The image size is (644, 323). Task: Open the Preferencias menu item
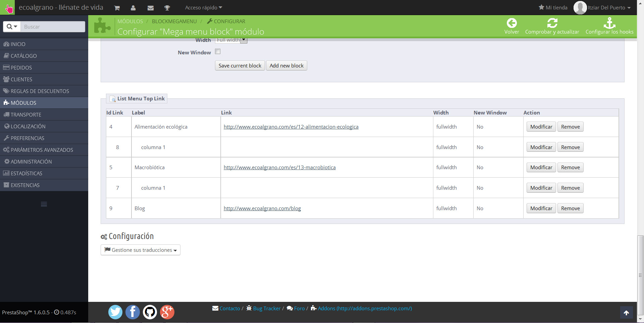[44, 138]
